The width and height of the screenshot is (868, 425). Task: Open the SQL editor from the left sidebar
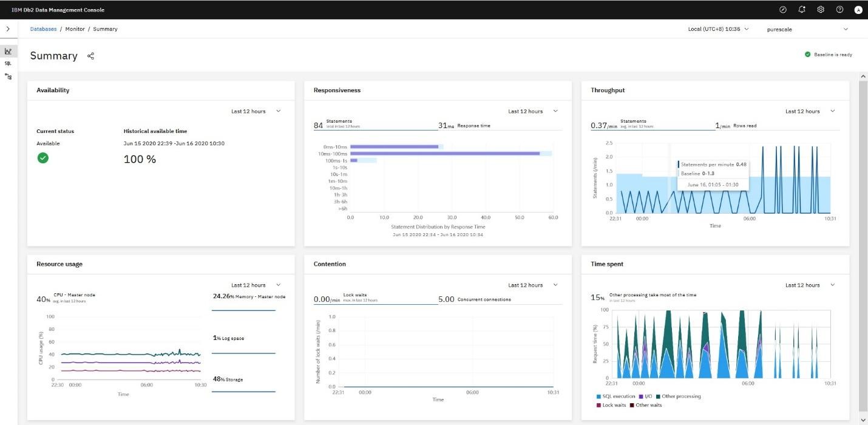coord(8,62)
